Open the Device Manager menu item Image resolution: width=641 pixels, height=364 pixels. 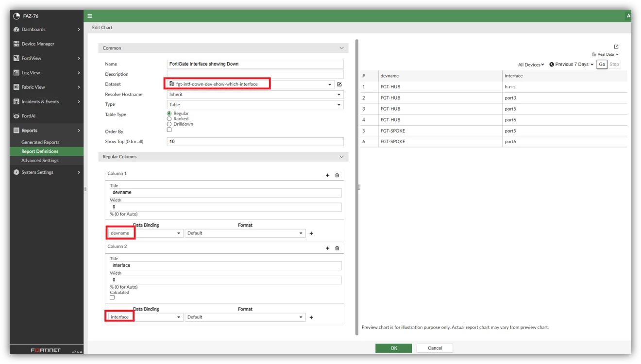click(47, 44)
